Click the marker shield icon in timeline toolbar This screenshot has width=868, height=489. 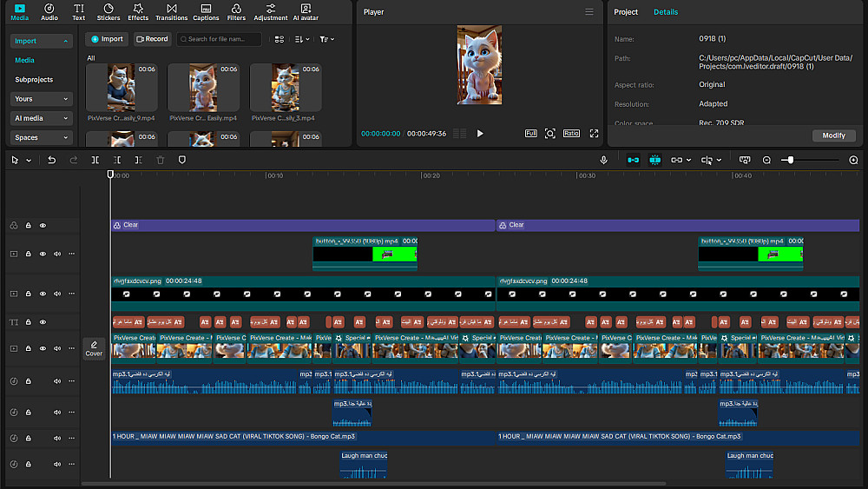click(x=182, y=160)
